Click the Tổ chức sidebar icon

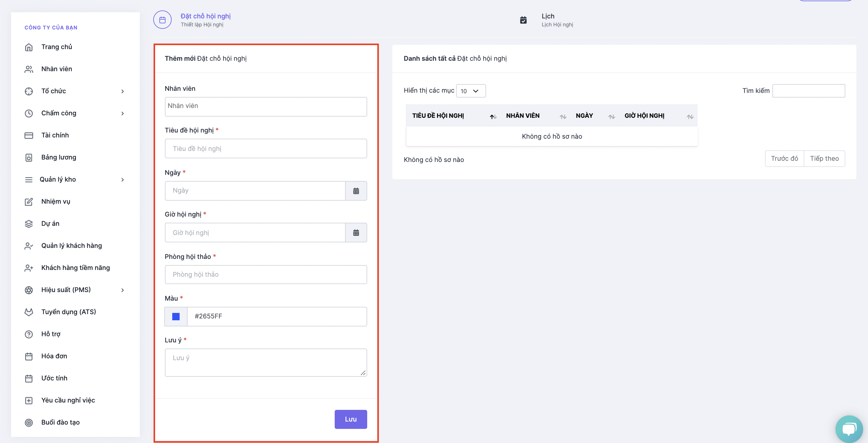pos(29,91)
